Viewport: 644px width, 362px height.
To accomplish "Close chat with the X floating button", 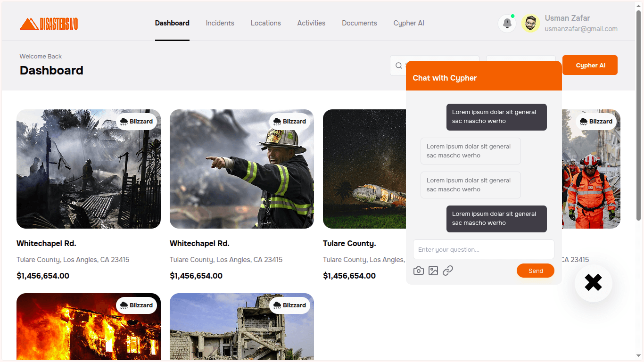I will [x=593, y=283].
